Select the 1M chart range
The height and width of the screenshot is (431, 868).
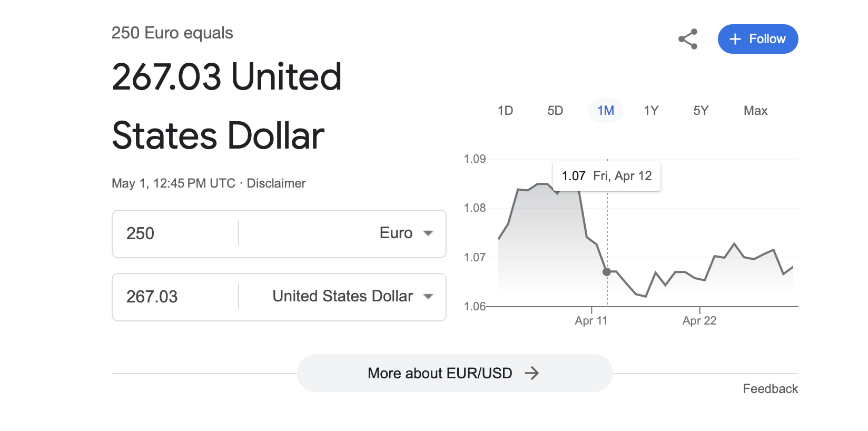606,111
